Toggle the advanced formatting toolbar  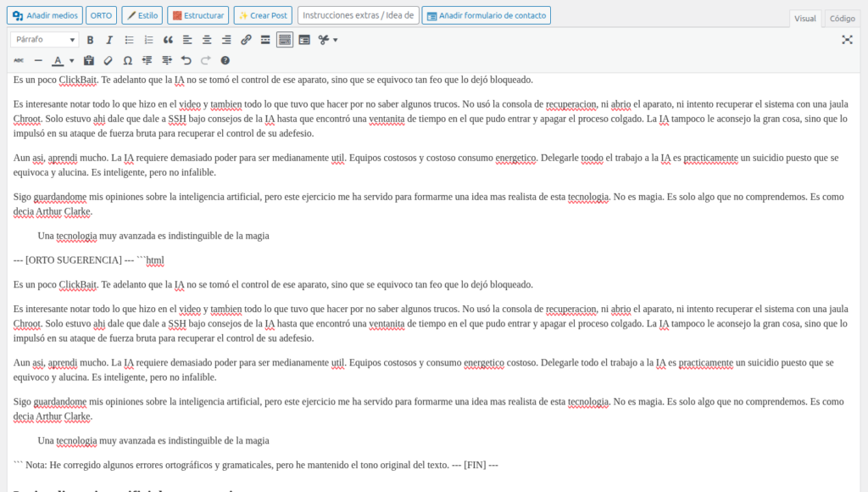point(284,39)
